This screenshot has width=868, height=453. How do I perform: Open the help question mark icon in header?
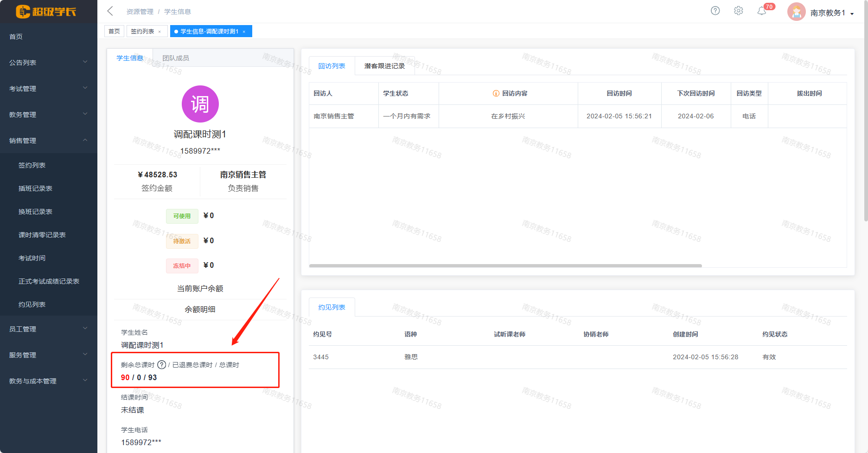tap(715, 11)
